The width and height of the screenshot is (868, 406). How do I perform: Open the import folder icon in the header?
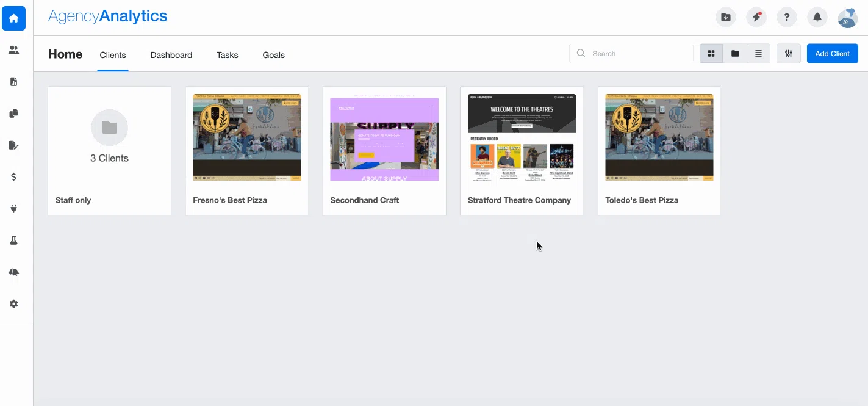tap(725, 17)
